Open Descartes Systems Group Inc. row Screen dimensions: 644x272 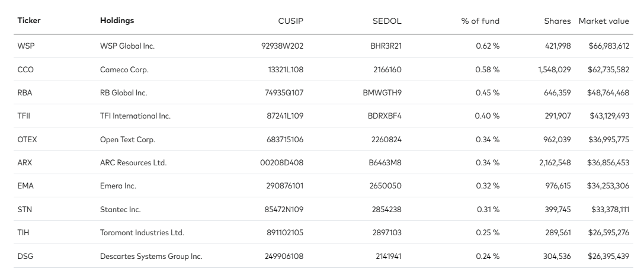pyautogui.click(x=151, y=256)
